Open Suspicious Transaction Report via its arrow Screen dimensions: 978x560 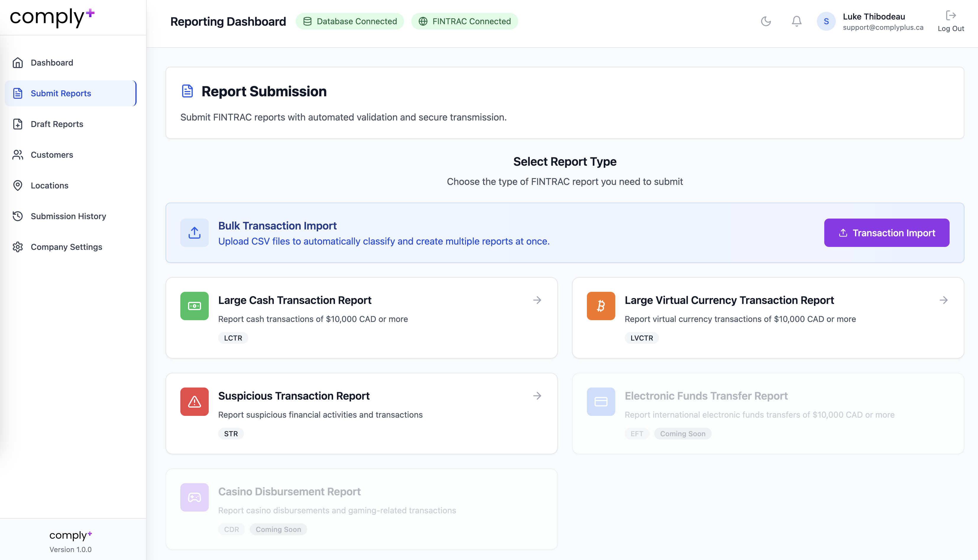tap(537, 396)
